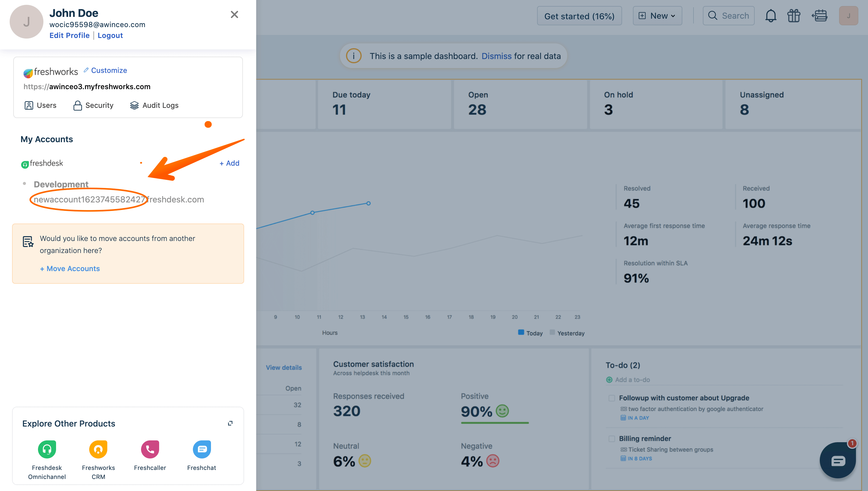Image resolution: width=868 pixels, height=491 pixels.
Task: Open notifications bell icon
Action: (x=771, y=16)
